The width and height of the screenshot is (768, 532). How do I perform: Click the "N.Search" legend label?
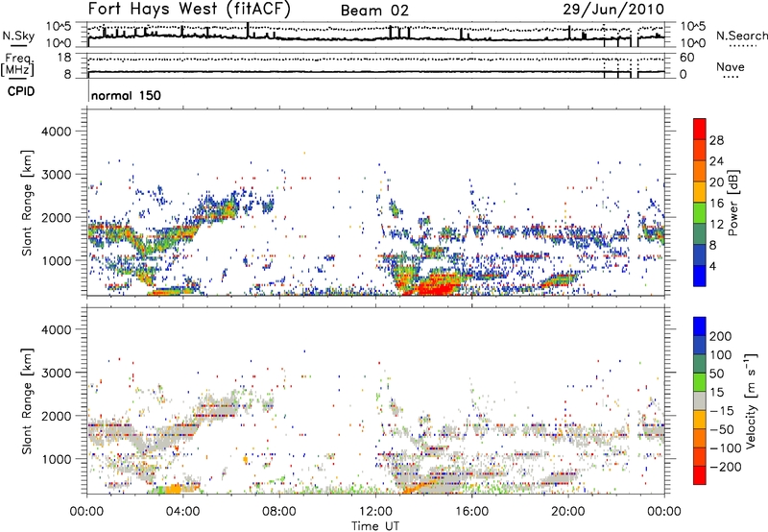tap(741, 36)
